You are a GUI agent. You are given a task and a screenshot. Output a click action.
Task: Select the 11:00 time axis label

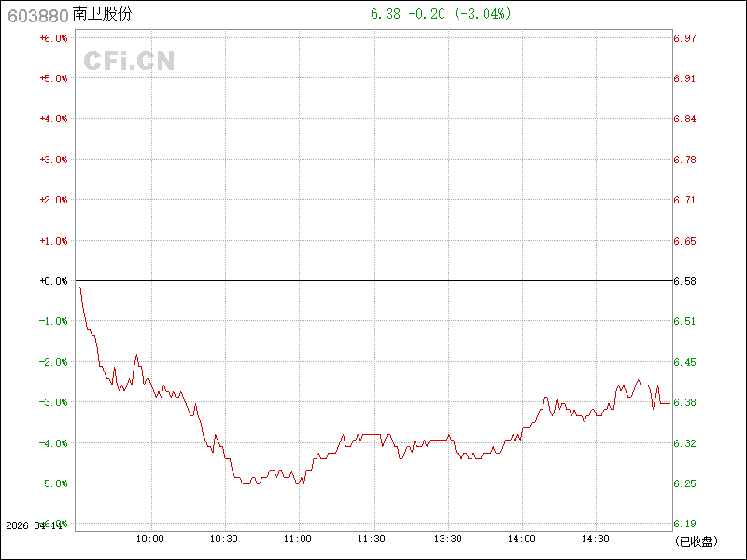tap(298, 539)
